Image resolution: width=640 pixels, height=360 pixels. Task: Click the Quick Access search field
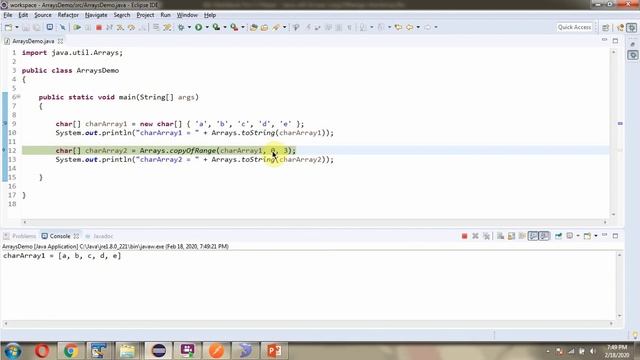(x=574, y=27)
